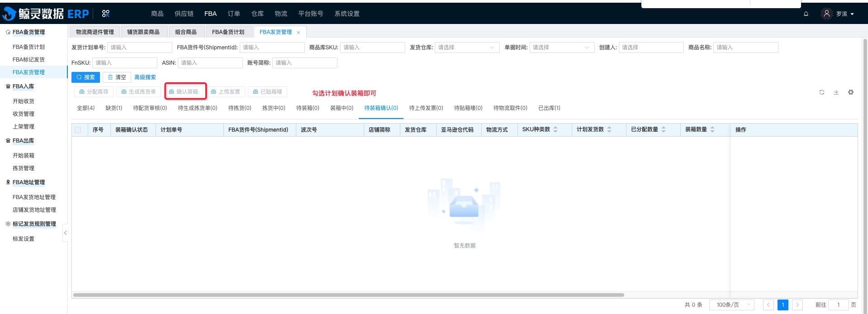Focus the 发货计划单号 input field
The width and height of the screenshot is (868, 314).
tap(140, 48)
